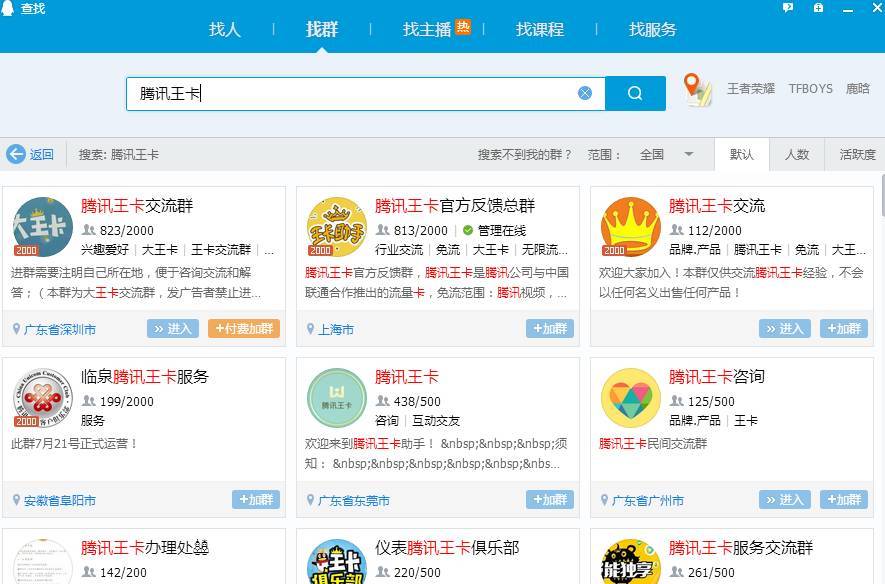Screen dimensions: 885x584
Task: Clear the search box text
Action: [x=585, y=93]
